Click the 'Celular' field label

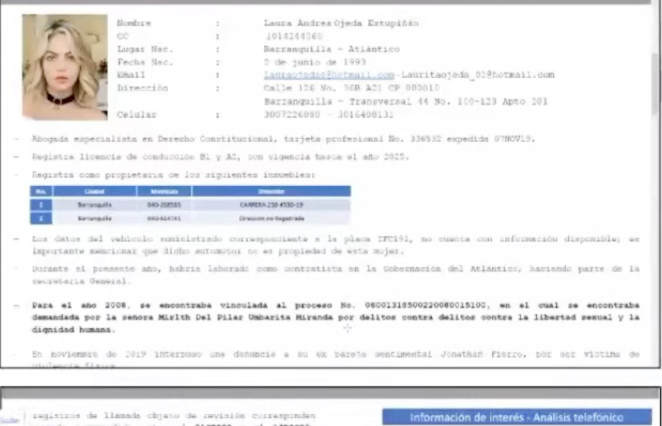pos(136,115)
